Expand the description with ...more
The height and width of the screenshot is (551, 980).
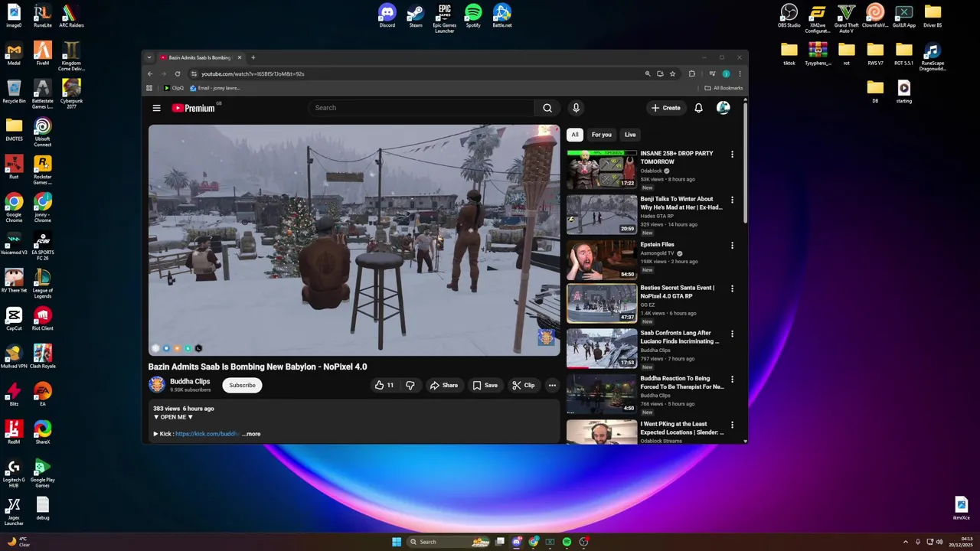click(251, 434)
